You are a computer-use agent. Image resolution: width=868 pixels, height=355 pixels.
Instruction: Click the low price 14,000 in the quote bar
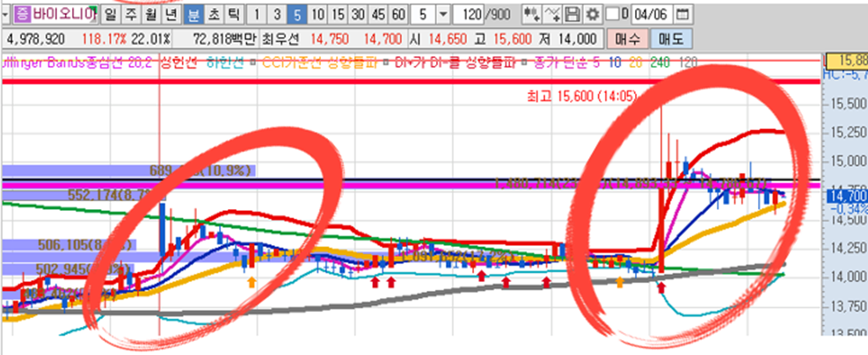(577, 40)
